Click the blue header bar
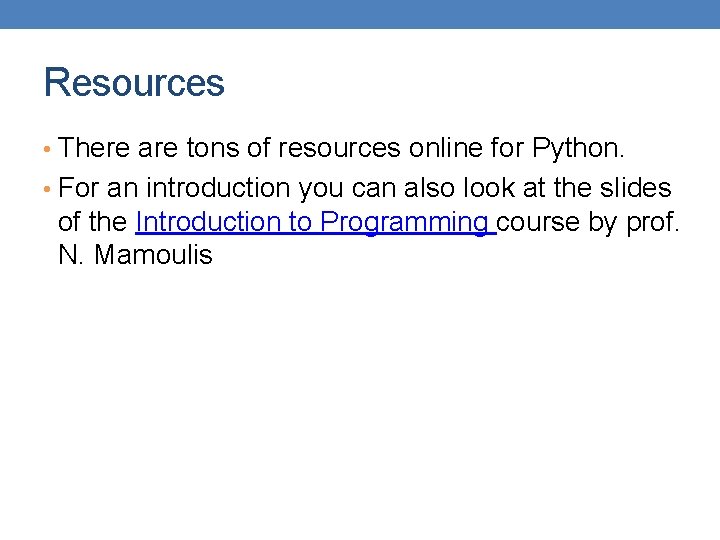 360,14
